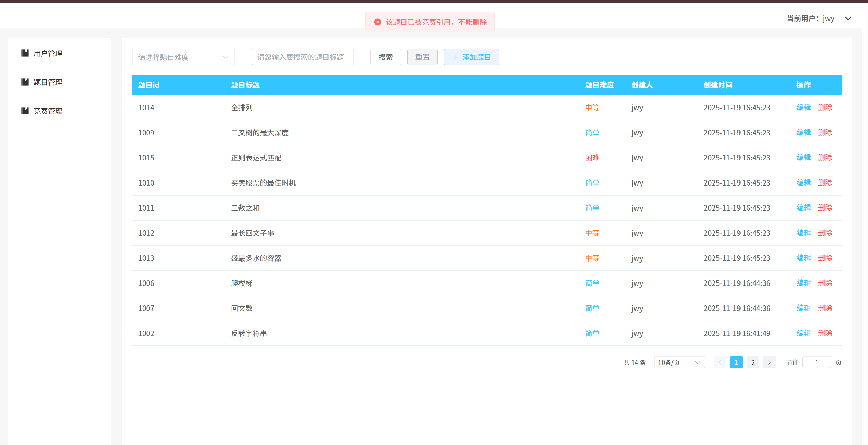Click the error icon in the notification banner
This screenshot has width=868, height=445.
tap(377, 22)
